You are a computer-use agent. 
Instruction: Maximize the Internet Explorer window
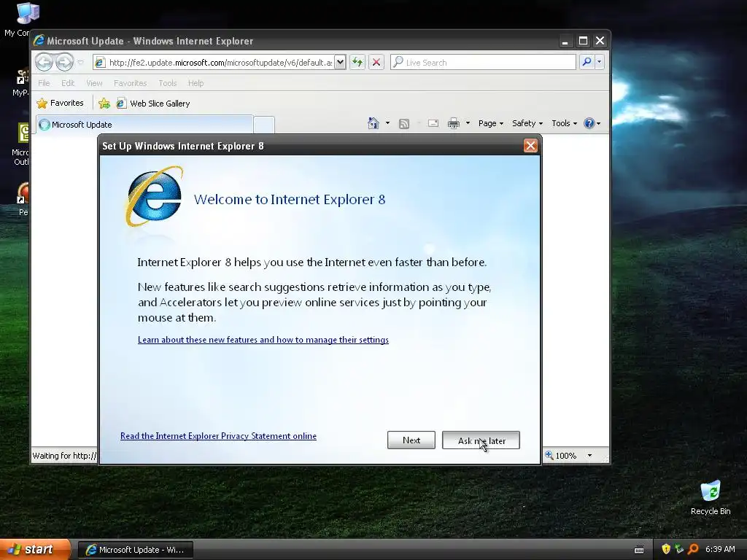(x=583, y=41)
